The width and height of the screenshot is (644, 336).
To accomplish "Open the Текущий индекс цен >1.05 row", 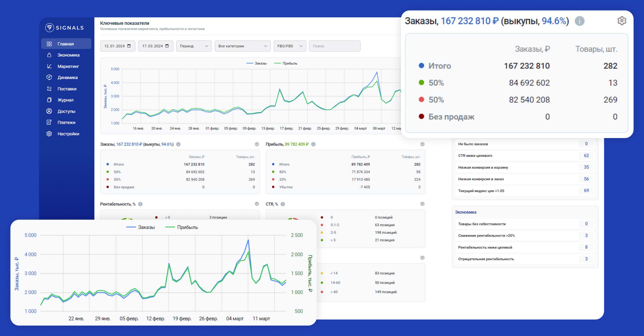I will coord(525,191).
